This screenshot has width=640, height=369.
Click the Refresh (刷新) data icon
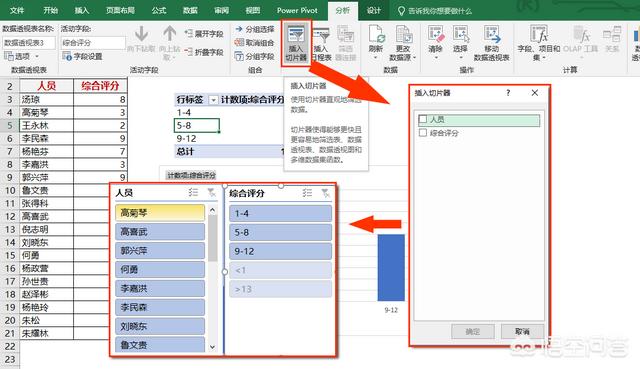[x=376, y=33]
